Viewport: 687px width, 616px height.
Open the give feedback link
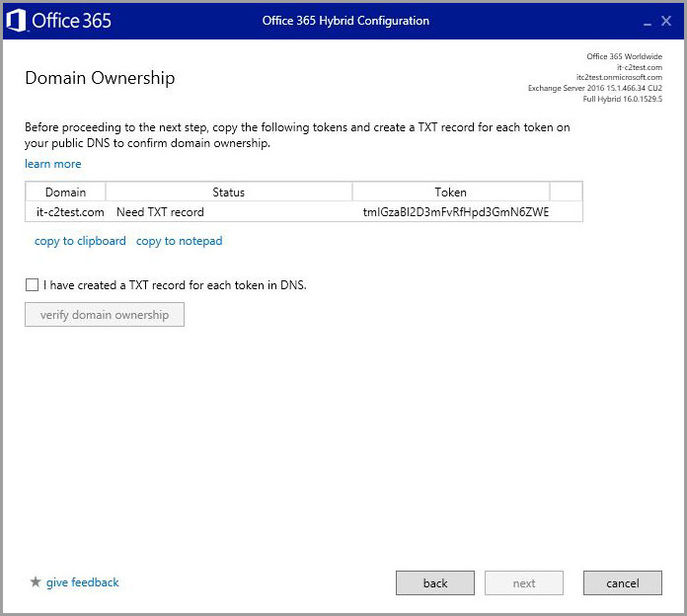coord(82,582)
